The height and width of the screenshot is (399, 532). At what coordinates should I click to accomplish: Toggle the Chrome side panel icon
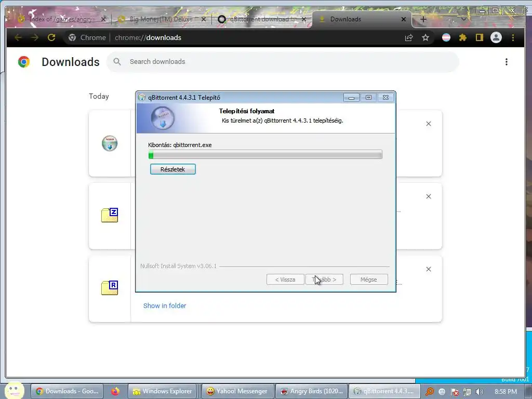[479, 37]
